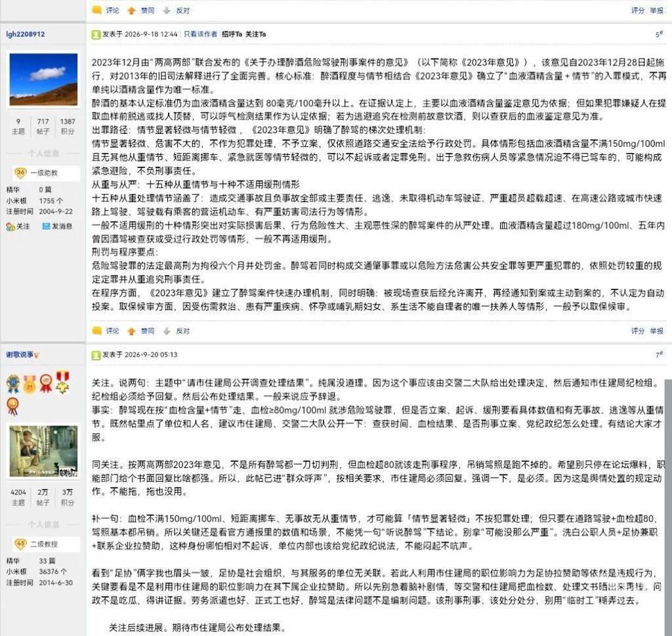Click 招呼Ta on lgh2208912's post

point(232,34)
